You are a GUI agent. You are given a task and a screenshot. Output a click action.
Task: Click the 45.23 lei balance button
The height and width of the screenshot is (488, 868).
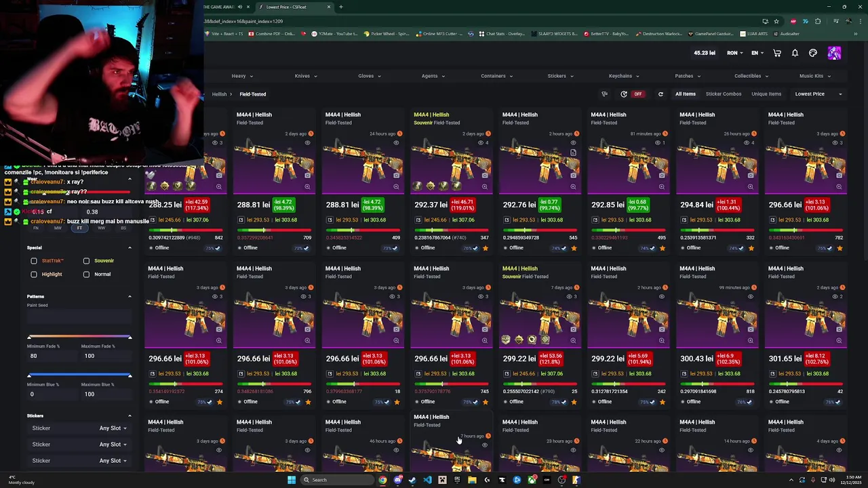[704, 53]
